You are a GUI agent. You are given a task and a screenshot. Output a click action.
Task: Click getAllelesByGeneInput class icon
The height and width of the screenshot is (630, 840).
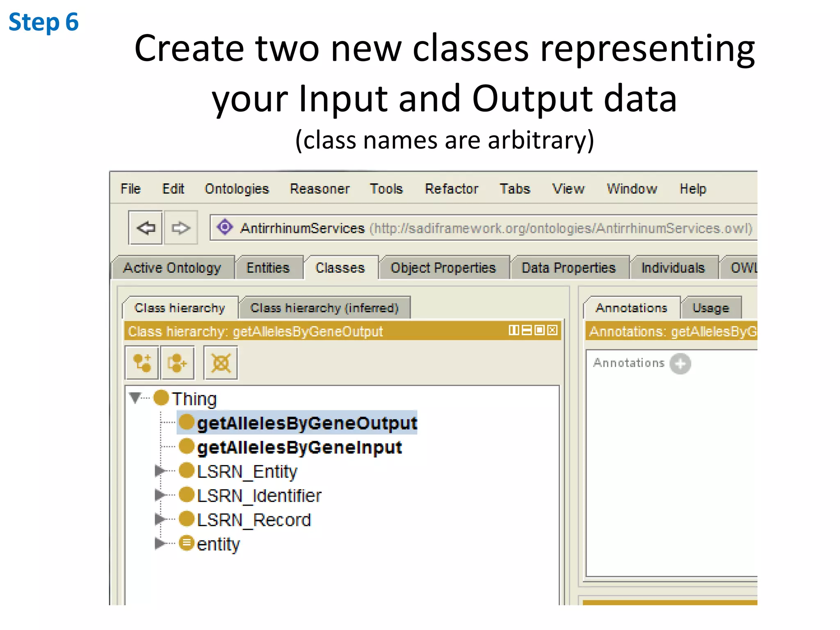187,446
